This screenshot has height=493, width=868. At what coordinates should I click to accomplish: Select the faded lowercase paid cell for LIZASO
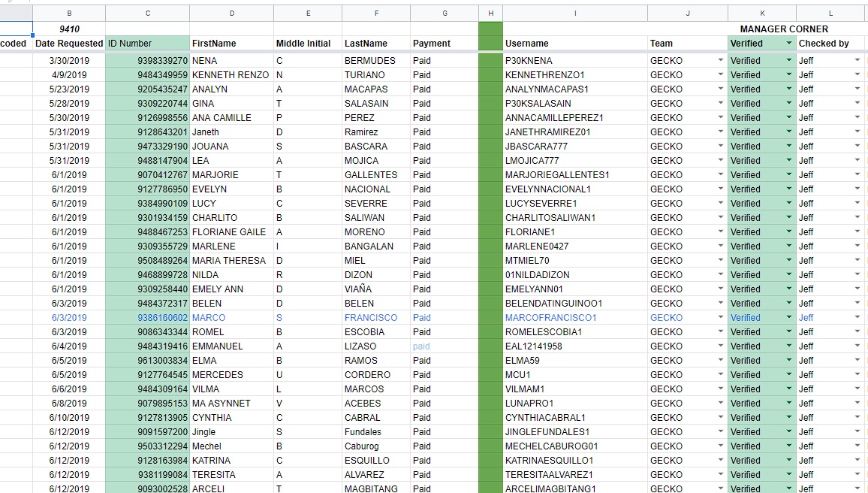[445, 346]
